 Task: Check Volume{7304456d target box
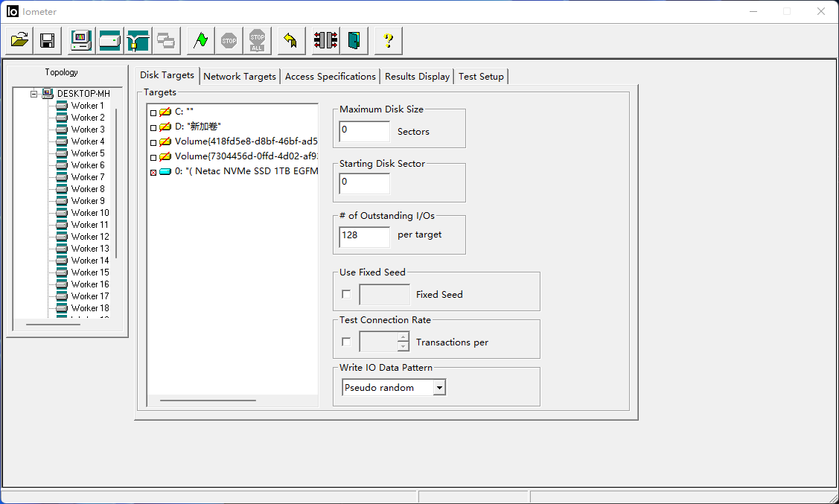[x=153, y=158]
